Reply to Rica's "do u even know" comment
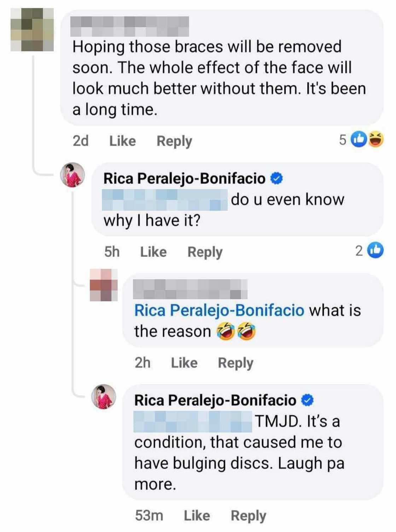396x532 pixels. tap(205, 252)
